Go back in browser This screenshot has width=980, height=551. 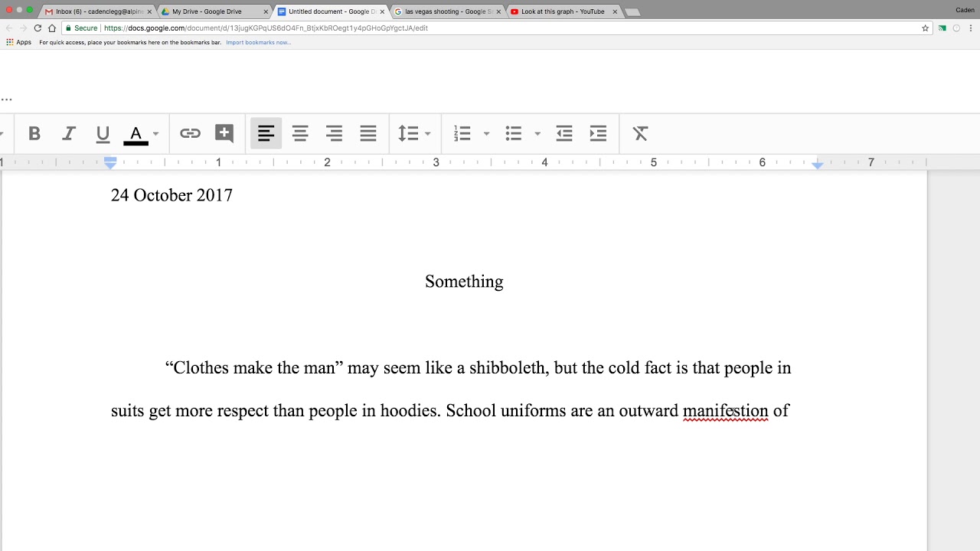tap(9, 28)
